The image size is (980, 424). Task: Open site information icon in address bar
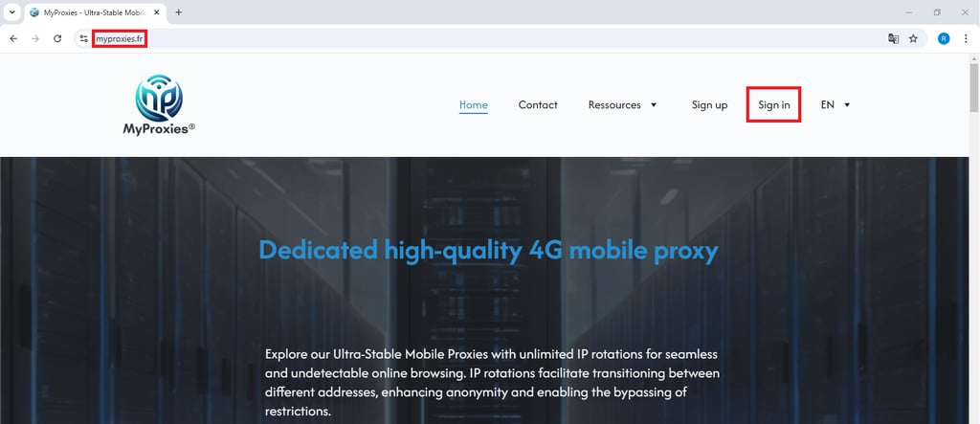click(84, 39)
